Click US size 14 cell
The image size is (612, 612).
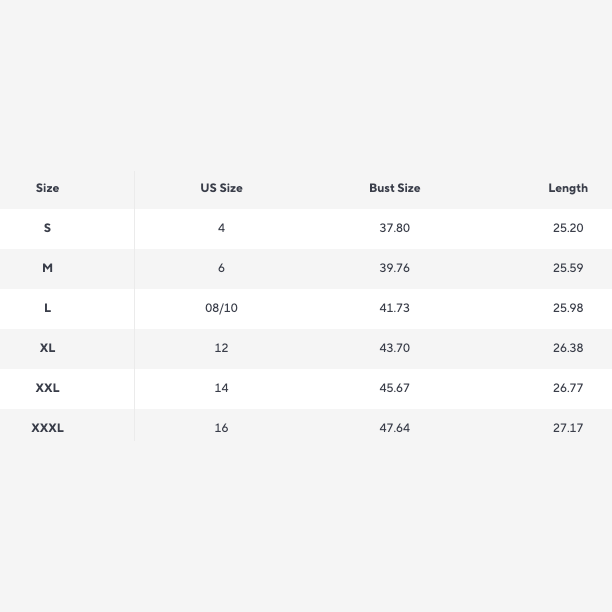coord(221,388)
